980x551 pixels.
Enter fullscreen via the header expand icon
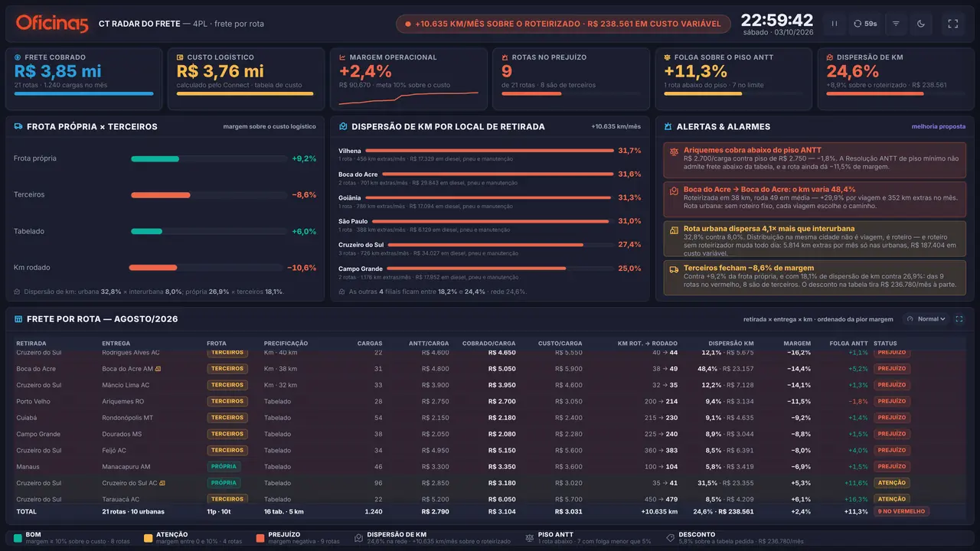click(953, 24)
